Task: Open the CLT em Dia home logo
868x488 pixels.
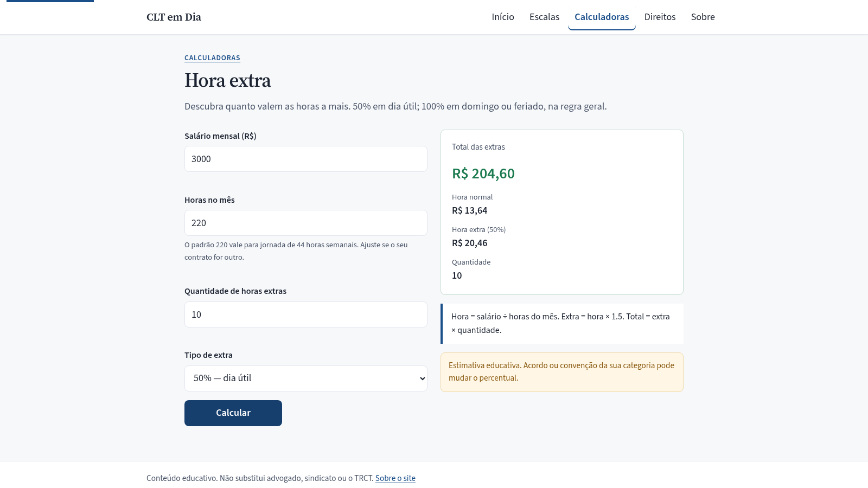Action: pyautogui.click(x=174, y=17)
